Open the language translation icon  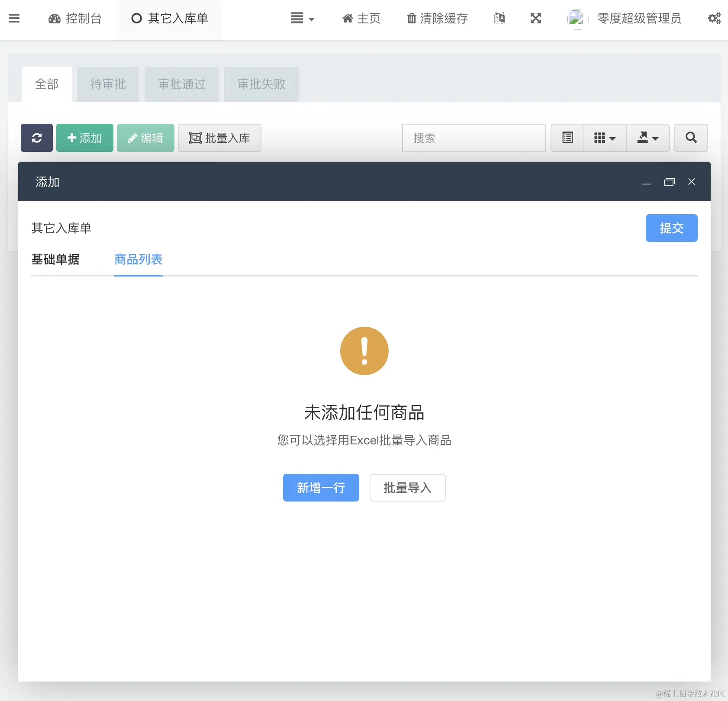499,18
